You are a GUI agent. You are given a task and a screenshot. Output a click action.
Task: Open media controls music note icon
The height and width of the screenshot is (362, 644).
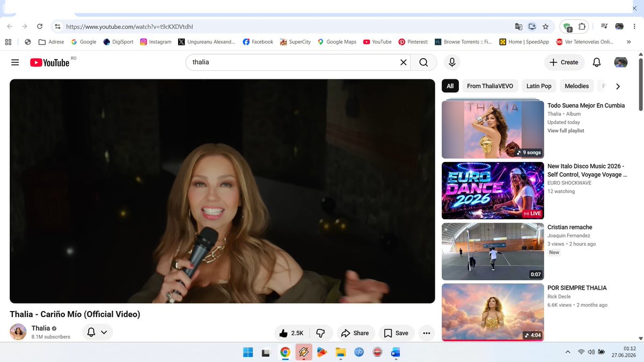604,26
